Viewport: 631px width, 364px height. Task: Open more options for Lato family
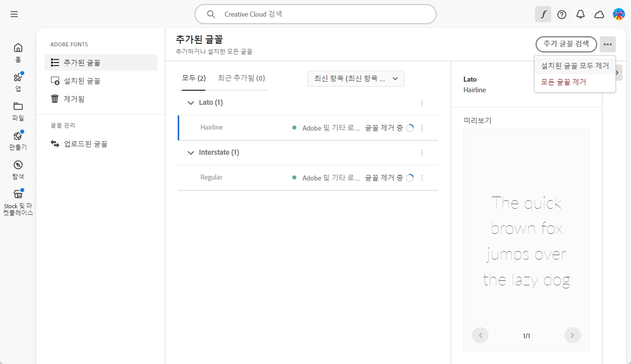point(422,103)
